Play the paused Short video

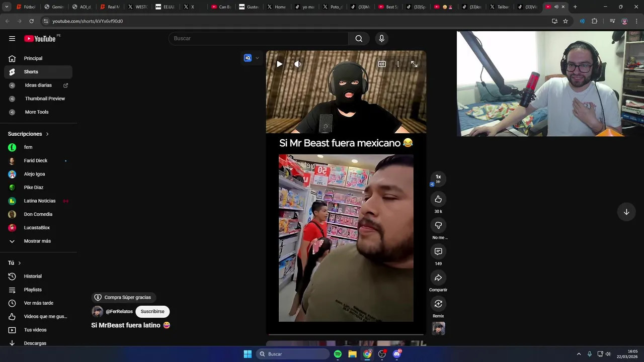point(279,64)
